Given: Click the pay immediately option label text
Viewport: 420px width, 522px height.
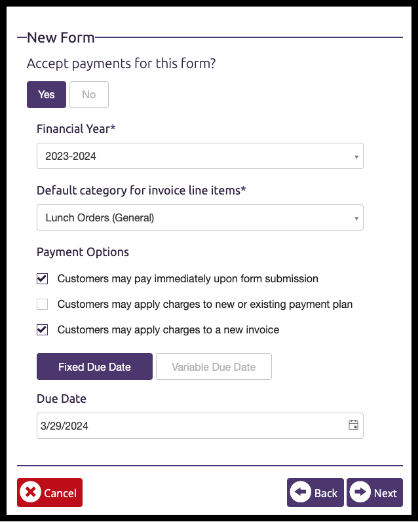Looking at the screenshot, I should pyautogui.click(x=188, y=278).
